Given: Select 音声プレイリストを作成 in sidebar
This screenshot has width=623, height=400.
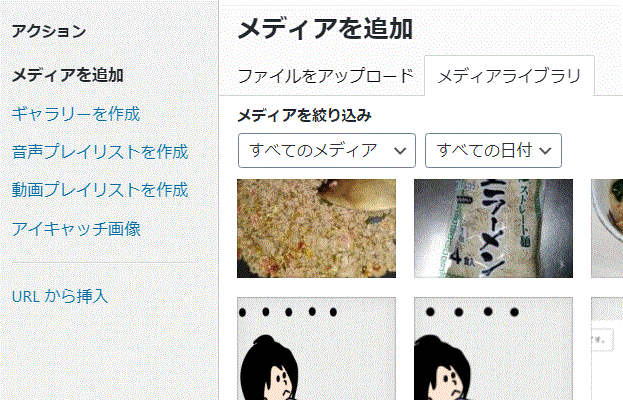Looking at the screenshot, I should (100, 152).
